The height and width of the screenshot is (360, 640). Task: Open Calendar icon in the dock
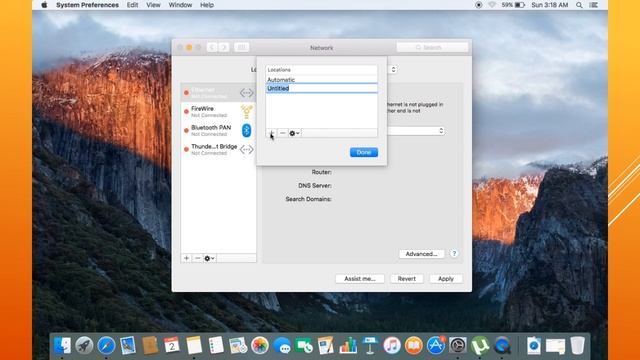[172, 345]
